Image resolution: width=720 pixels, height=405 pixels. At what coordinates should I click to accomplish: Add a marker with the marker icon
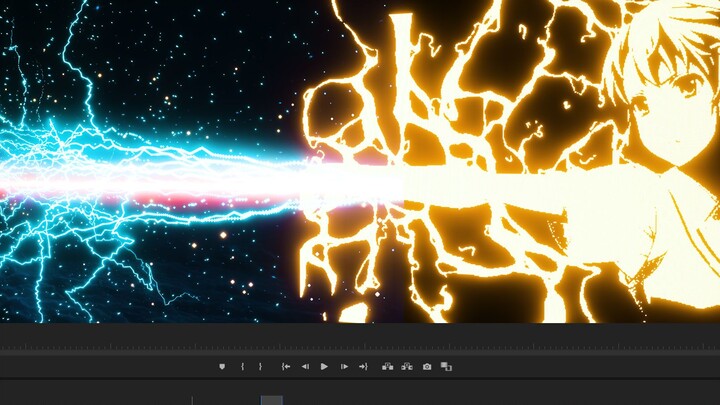tap(222, 366)
